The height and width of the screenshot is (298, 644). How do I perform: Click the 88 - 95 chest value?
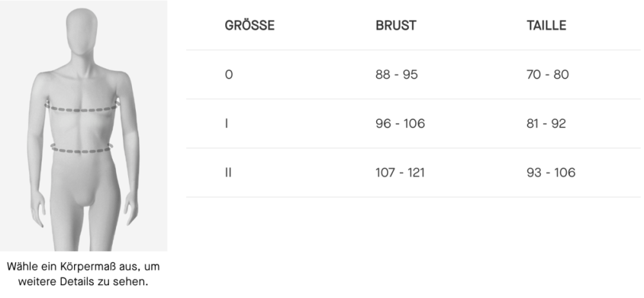(397, 75)
